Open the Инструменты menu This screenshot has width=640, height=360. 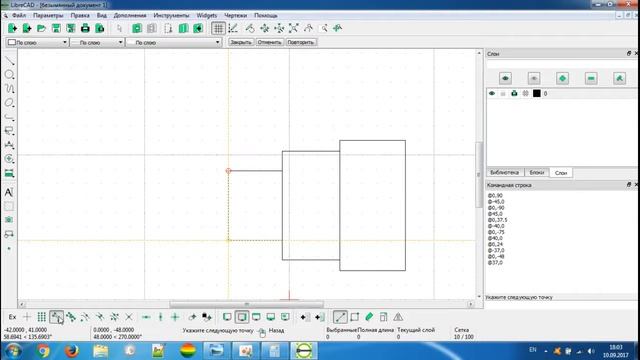pyautogui.click(x=171, y=15)
